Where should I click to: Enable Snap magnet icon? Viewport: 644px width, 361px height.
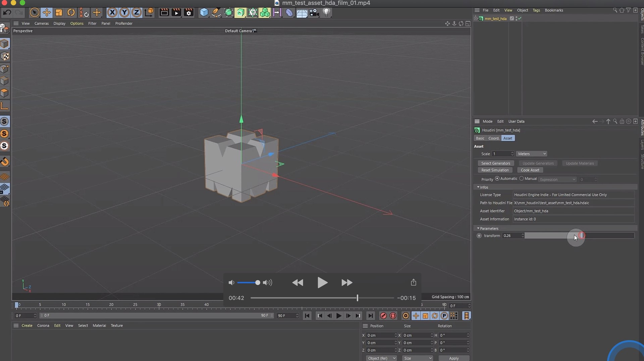point(5,162)
